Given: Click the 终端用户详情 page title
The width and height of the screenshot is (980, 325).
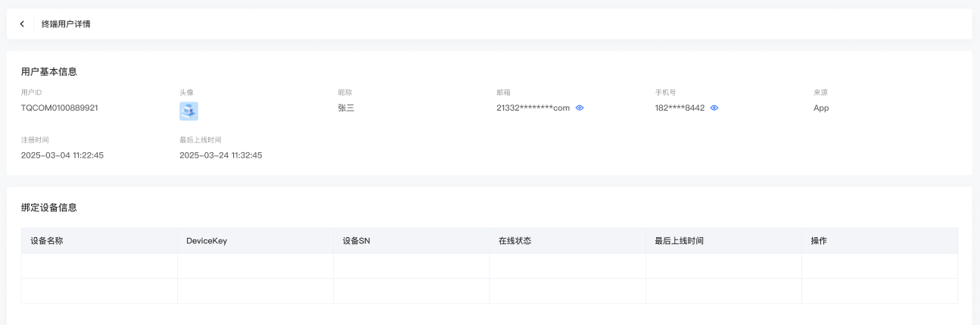Looking at the screenshot, I should click(x=66, y=24).
